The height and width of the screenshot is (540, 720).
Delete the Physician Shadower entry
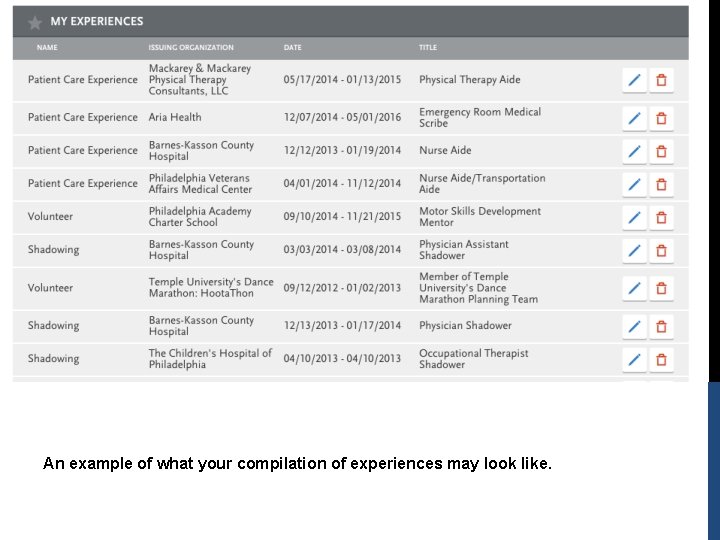pos(661,326)
